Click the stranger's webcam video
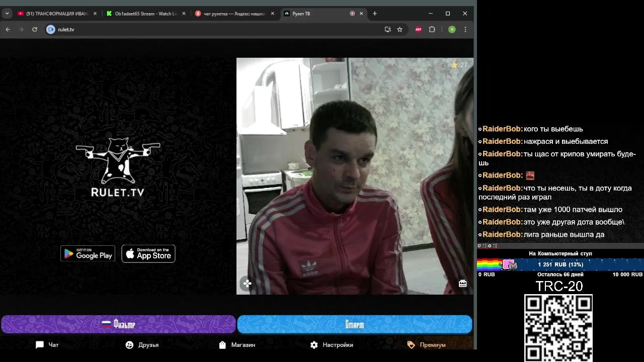The height and width of the screenshot is (362, 644). coord(355,176)
